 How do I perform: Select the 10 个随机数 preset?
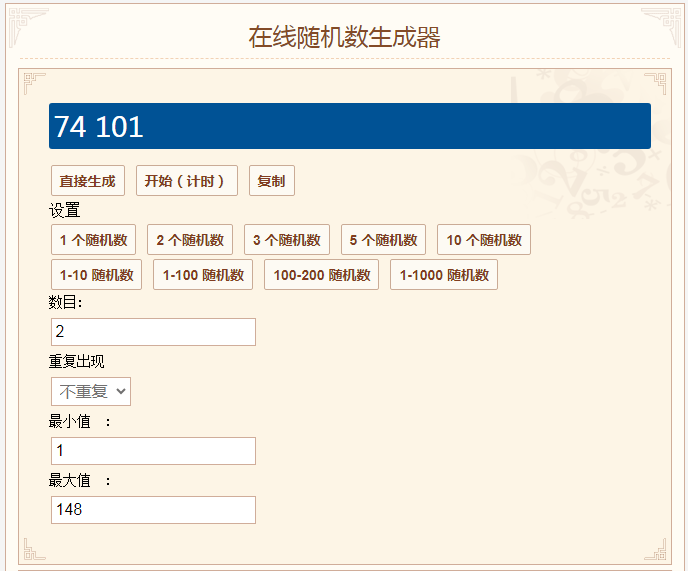(x=483, y=240)
